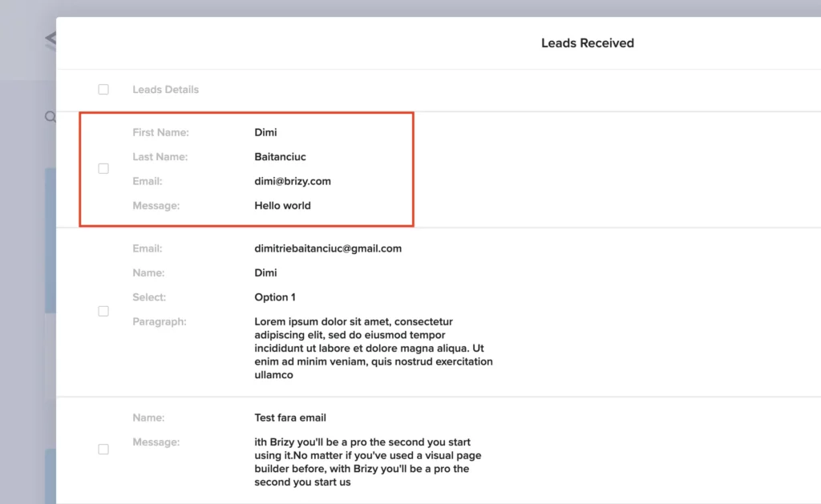821x504 pixels.
Task: Click the Lorem ipsum paragraph text
Action: [373, 349]
